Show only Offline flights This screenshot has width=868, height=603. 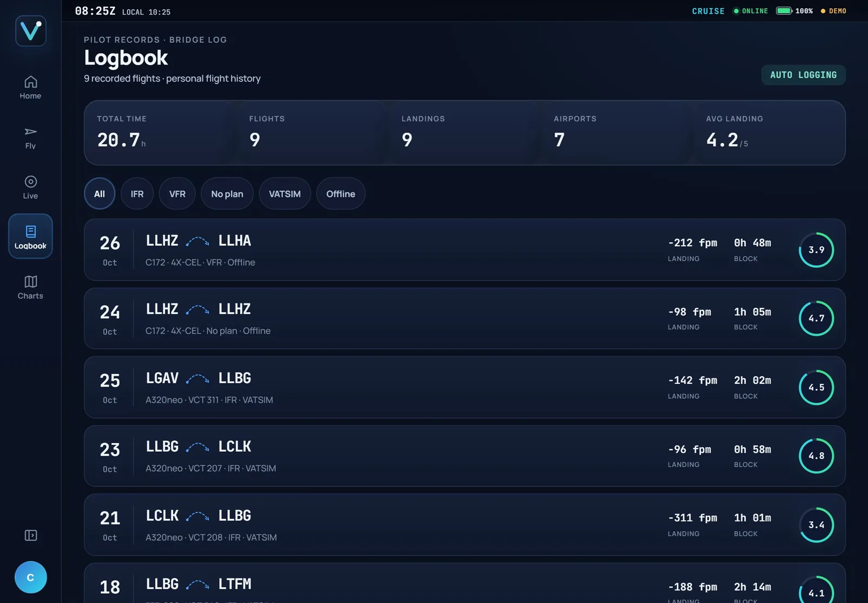pos(341,194)
